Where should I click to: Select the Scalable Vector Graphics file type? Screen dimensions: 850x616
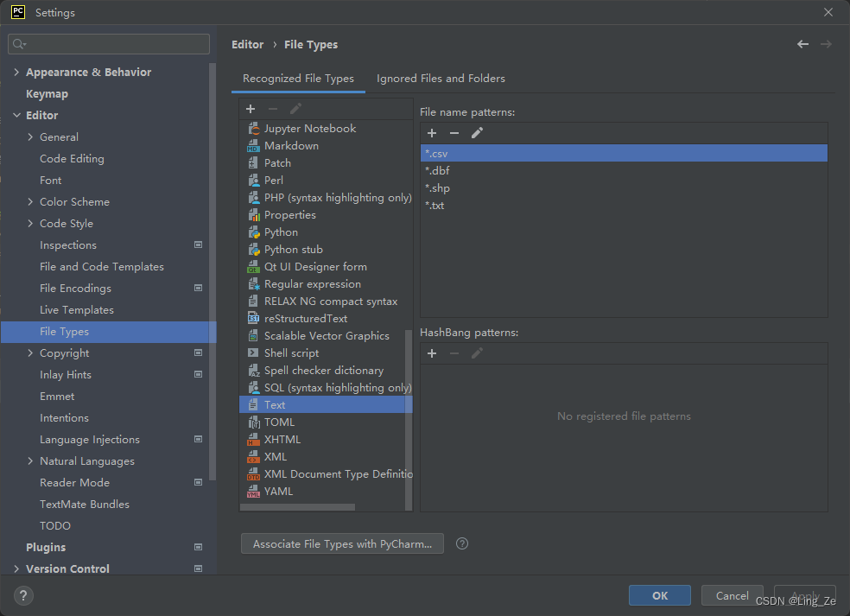pyautogui.click(x=326, y=336)
